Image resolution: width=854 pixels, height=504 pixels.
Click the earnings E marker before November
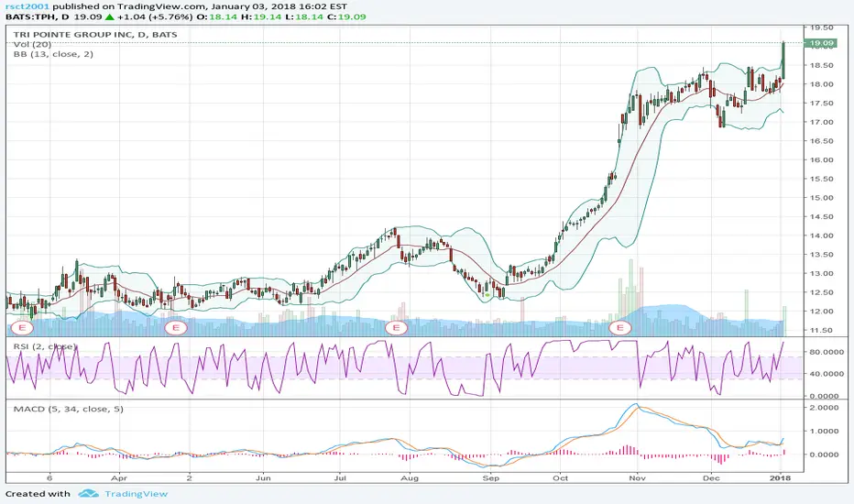619,327
